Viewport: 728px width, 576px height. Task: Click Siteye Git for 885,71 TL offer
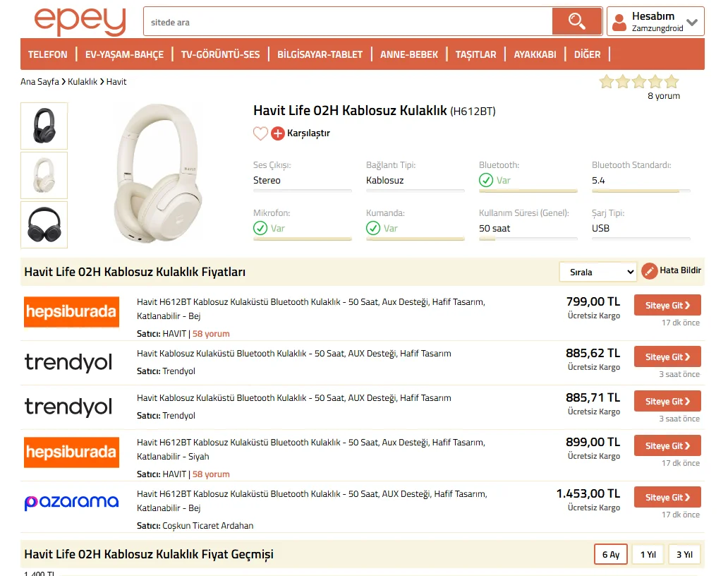coord(667,402)
